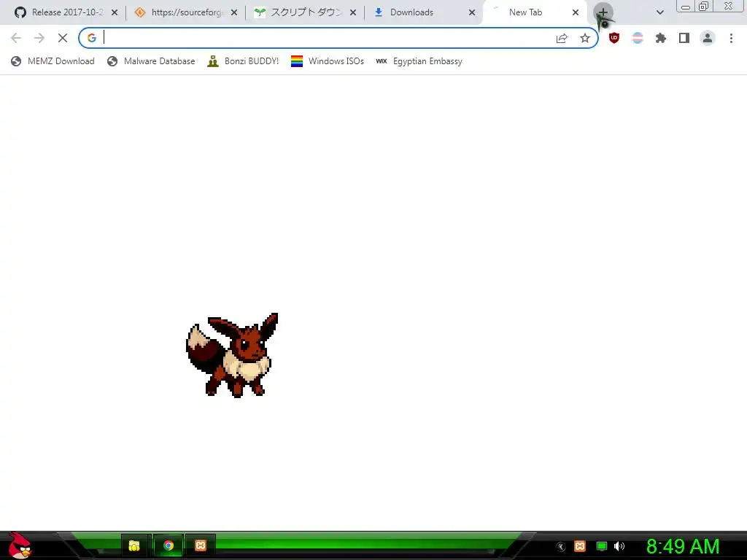Screen dimensions: 747x560
Task: Click the XAMPP tray icon
Action: [x=580, y=546]
